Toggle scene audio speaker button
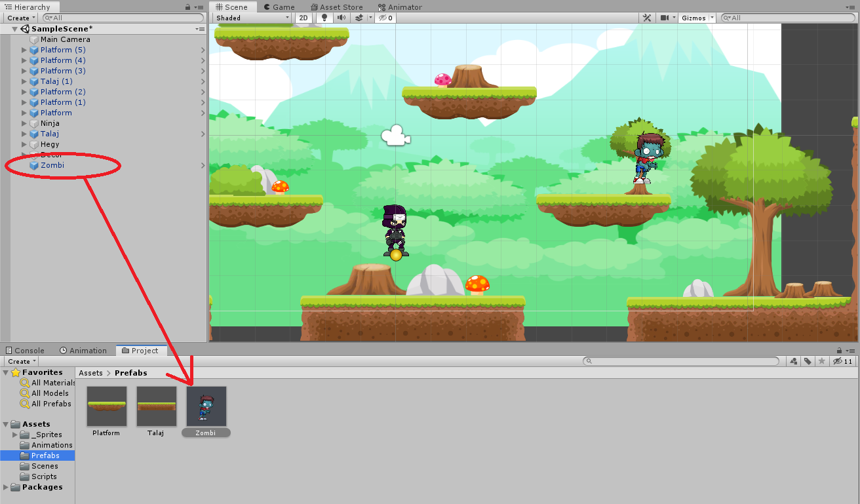The height and width of the screenshot is (504, 860). 342,18
